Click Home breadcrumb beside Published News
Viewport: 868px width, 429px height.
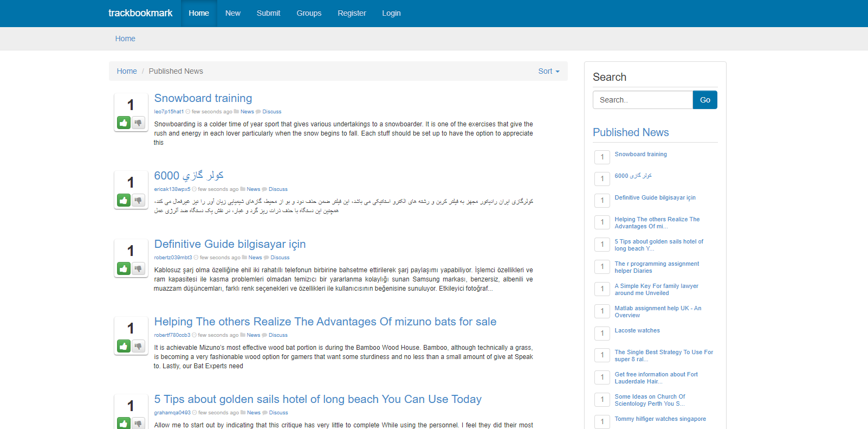coord(127,71)
